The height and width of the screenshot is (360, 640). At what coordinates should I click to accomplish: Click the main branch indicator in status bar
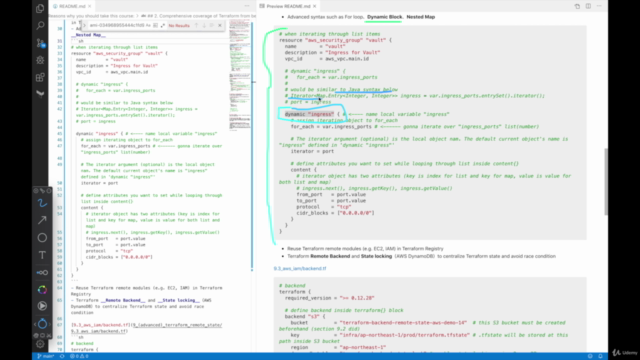click(46, 356)
